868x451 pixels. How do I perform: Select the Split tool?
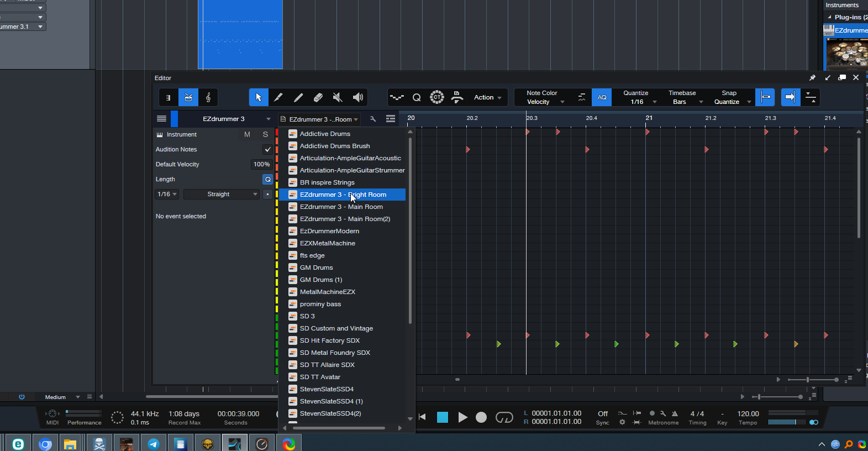click(278, 97)
